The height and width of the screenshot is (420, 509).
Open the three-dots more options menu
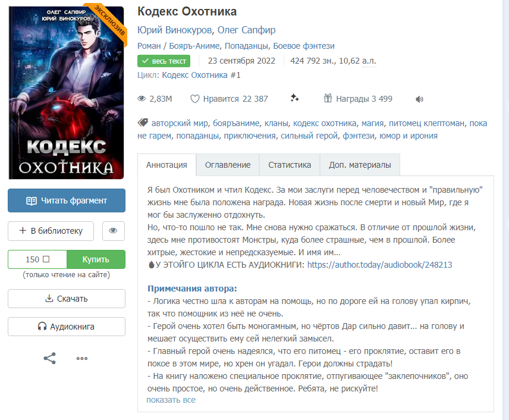82,359
